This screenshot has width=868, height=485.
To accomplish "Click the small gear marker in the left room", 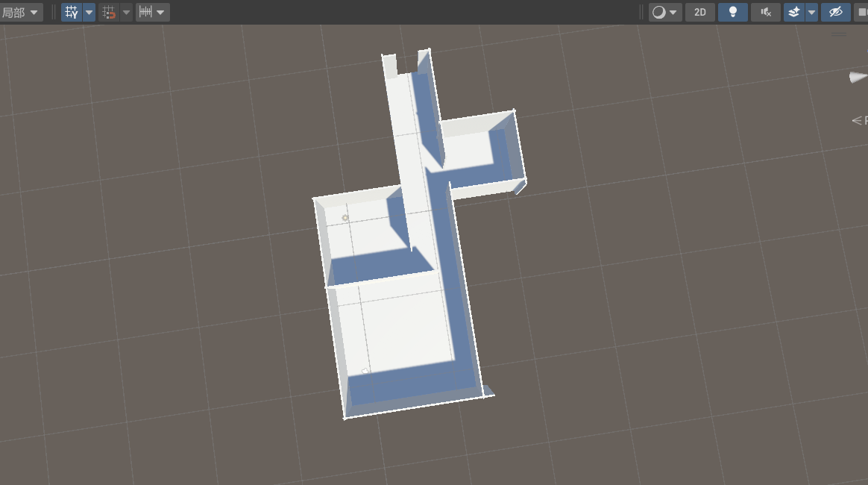I will tap(345, 218).
